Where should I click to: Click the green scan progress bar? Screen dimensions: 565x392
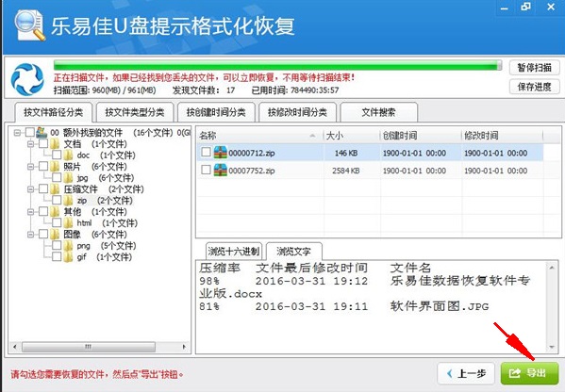click(277, 65)
